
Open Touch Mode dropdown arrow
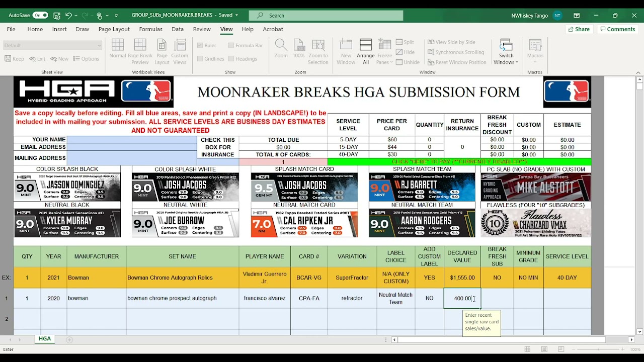pyautogui.click(x=107, y=16)
